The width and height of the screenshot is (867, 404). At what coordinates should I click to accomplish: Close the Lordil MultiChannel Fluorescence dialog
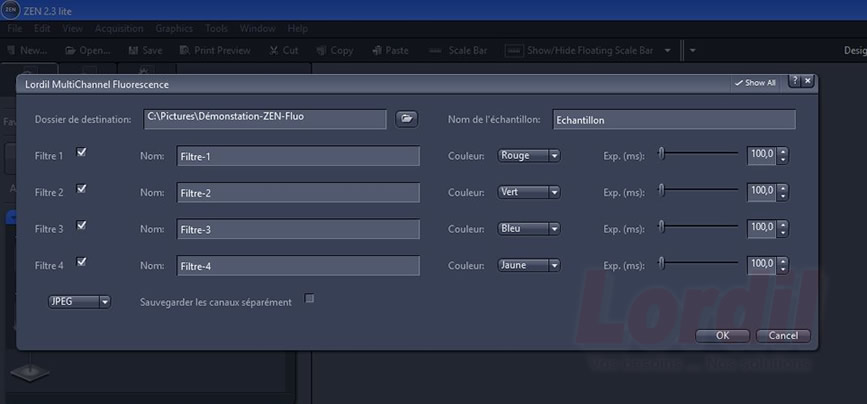(808, 81)
